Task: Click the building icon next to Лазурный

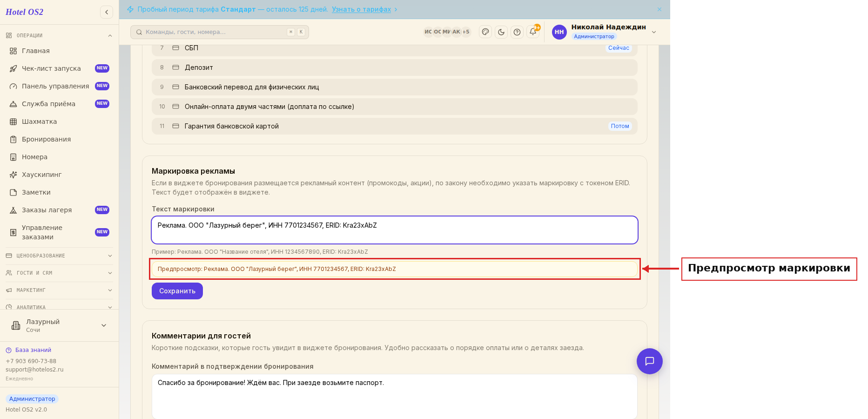Action: pos(16,325)
